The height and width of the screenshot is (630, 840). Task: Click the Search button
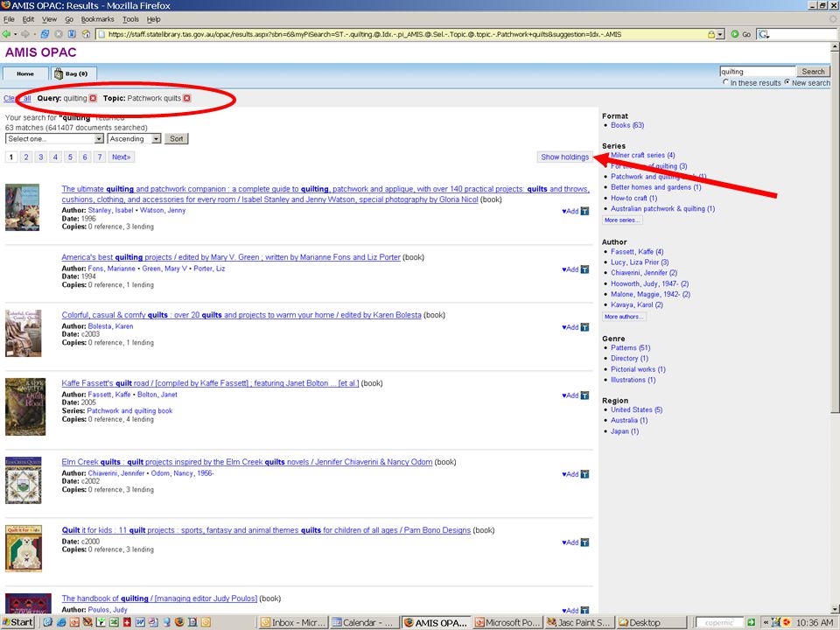813,71
